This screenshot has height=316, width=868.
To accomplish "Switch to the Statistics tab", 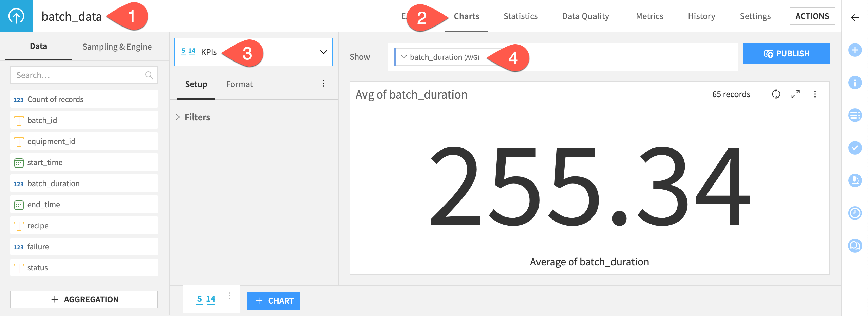I will pyautogui.click(x=520, y=16).
